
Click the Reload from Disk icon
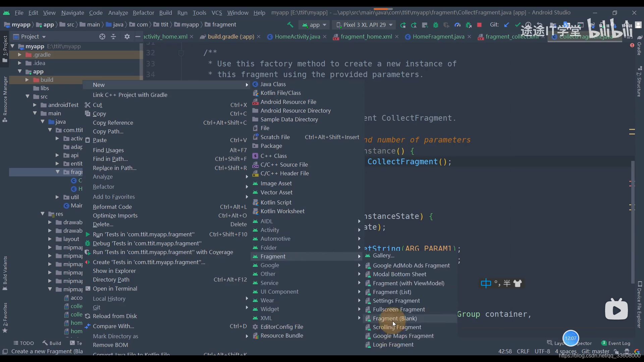tap(88, 316)
